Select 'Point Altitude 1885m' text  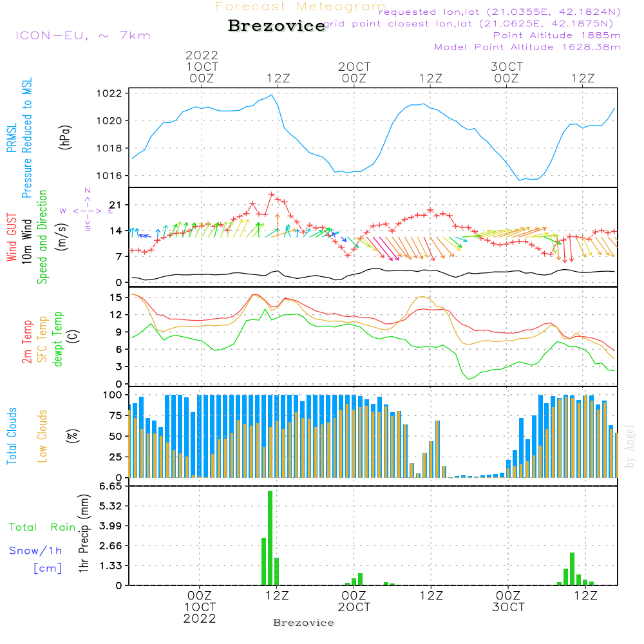coord(557,35)
